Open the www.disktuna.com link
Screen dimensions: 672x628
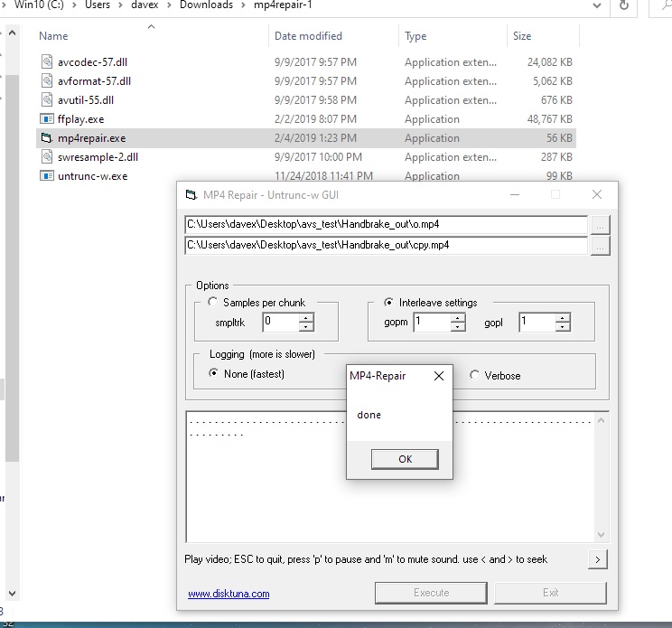pos(229,594)
